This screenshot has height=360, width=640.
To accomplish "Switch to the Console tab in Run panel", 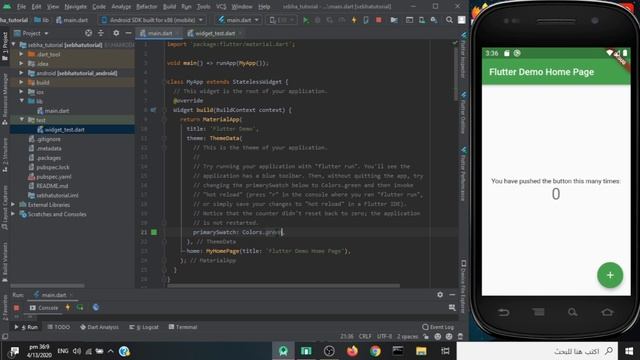I will click(x=44, y=308).
